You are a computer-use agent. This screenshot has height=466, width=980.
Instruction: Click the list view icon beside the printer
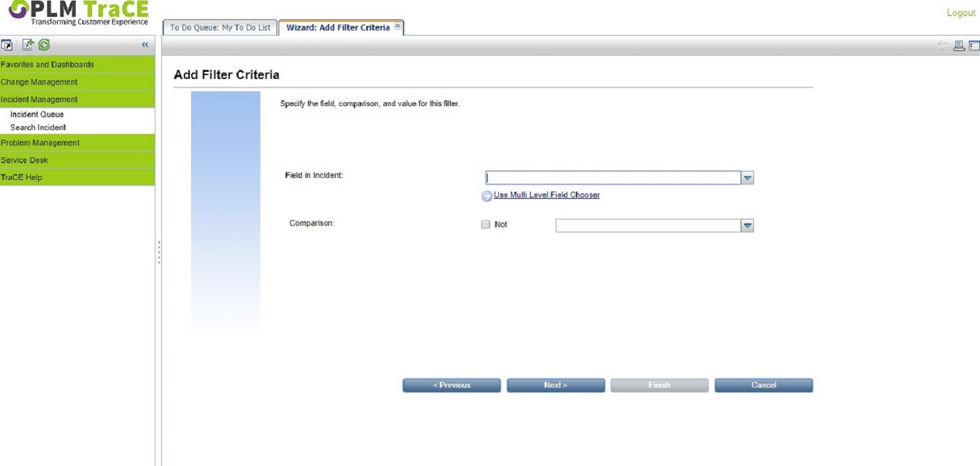[974, 45]
